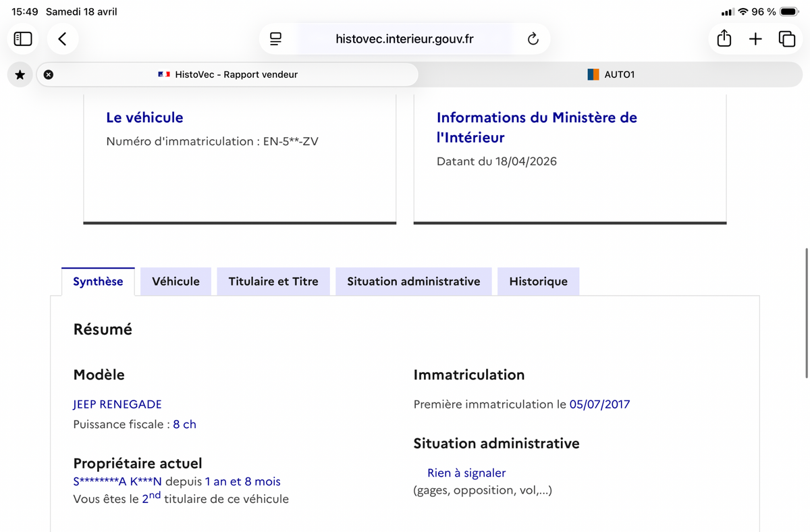Click the cellular signal bars icon
Viewport: 810px width, 532px height.
(x=727, y=12)
